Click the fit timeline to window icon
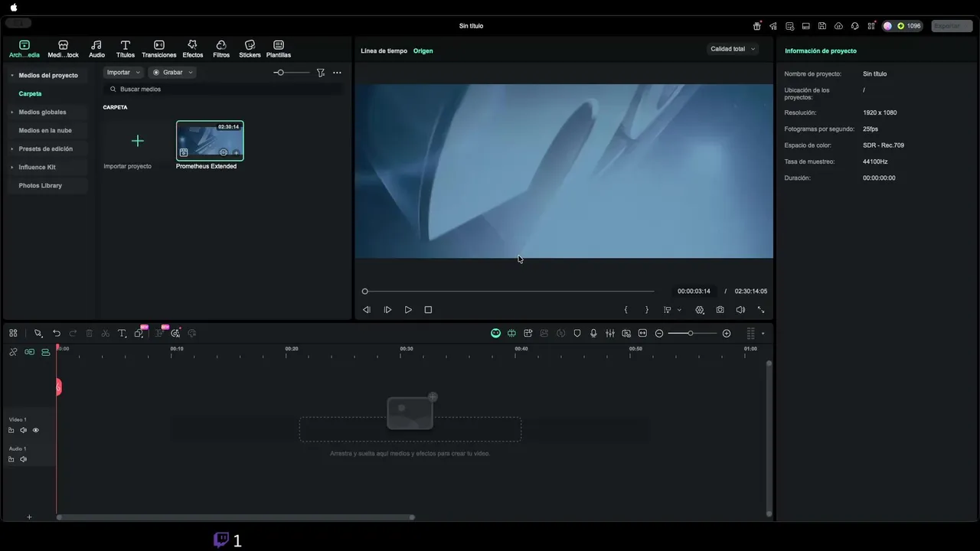 pos(642,334)
